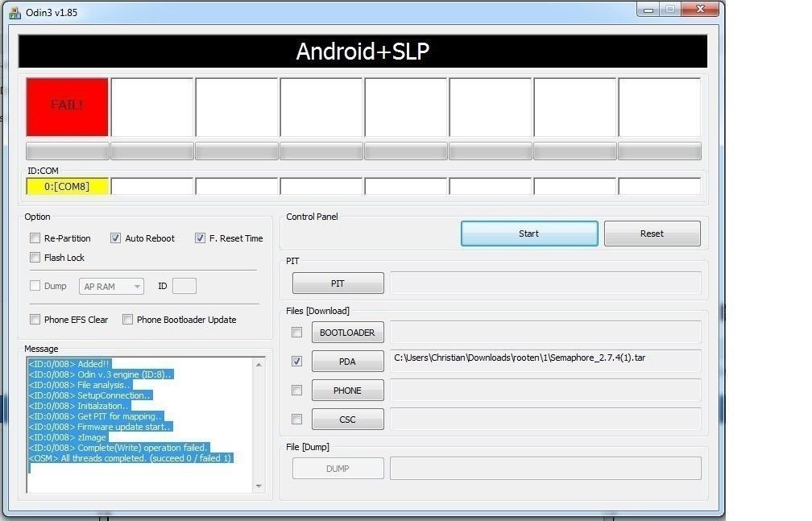Tick the checkbox beside CSC
Screen dimensions: 812x521
(296, 420)
